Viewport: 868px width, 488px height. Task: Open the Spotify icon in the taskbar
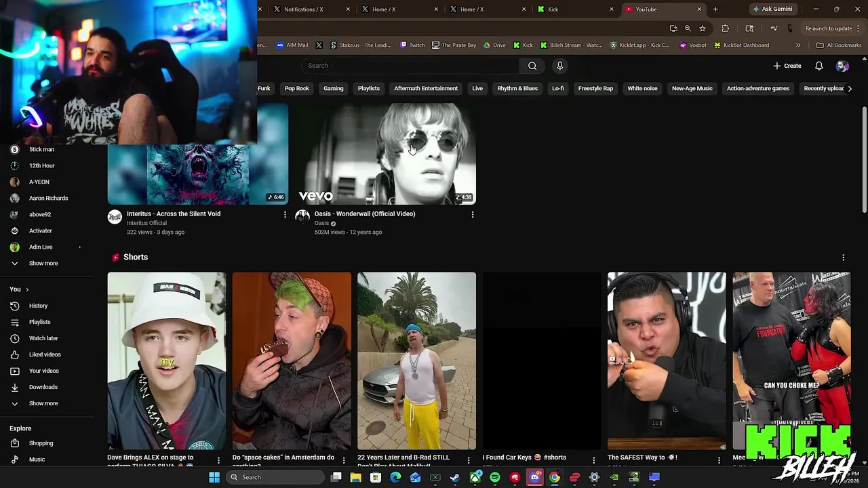point(495,477)
